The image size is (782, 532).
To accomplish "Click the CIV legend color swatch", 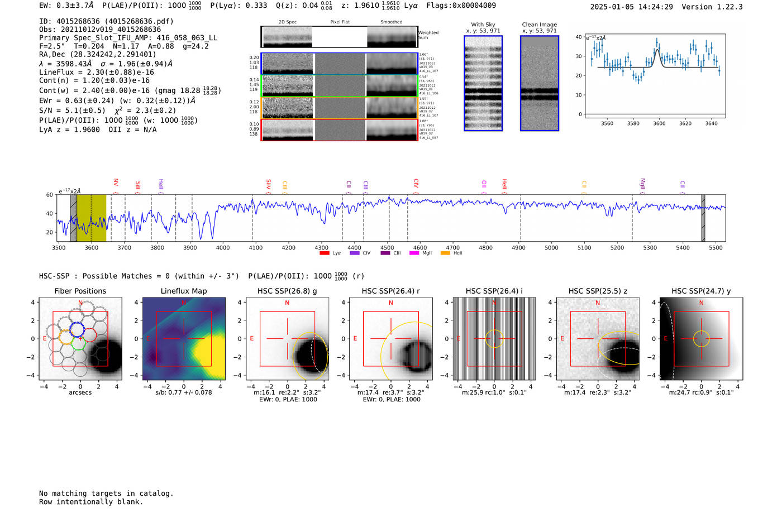I will pos(354,253).
